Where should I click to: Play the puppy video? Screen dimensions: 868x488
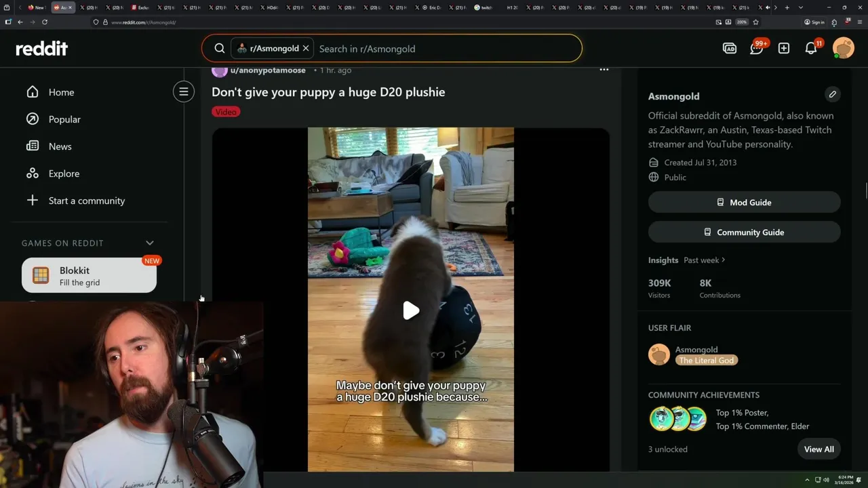coord(411,310)
